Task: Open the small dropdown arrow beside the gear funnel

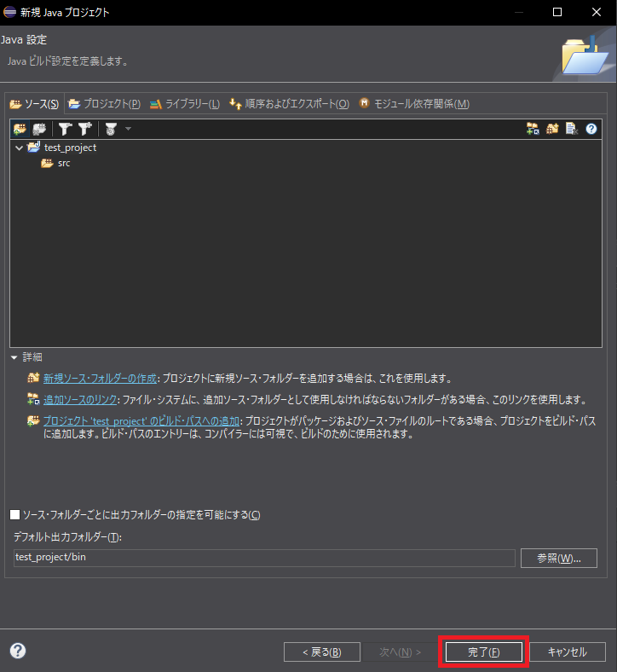Action: (x=128, y=129)
